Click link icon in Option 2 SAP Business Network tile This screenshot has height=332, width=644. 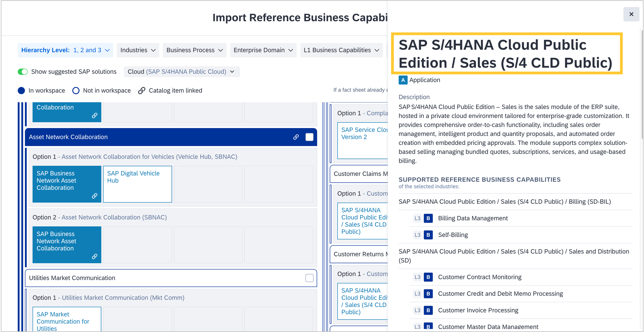[94, 257]
